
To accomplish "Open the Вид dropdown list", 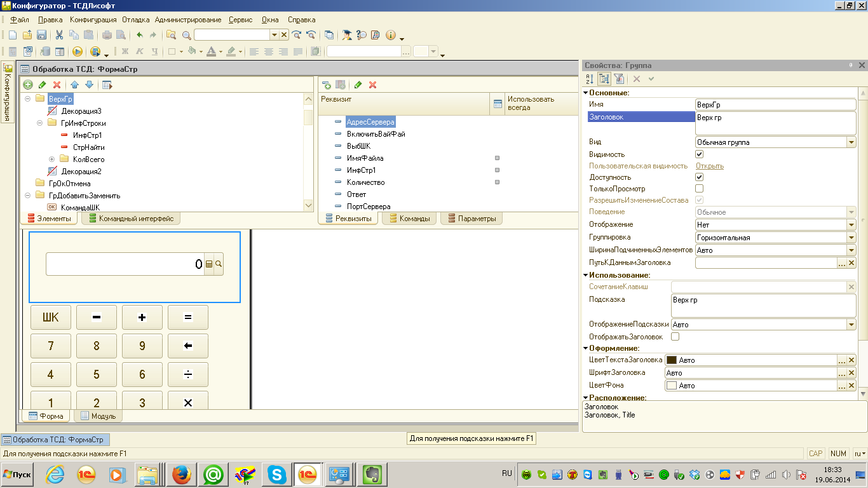I will pos(851,142).
